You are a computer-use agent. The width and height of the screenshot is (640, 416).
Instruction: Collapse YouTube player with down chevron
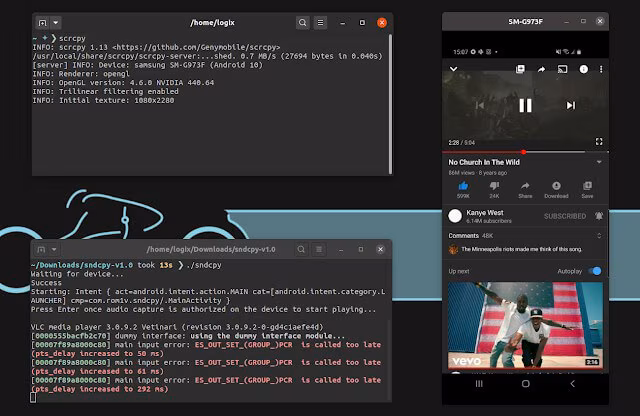[x=453, y=69]
